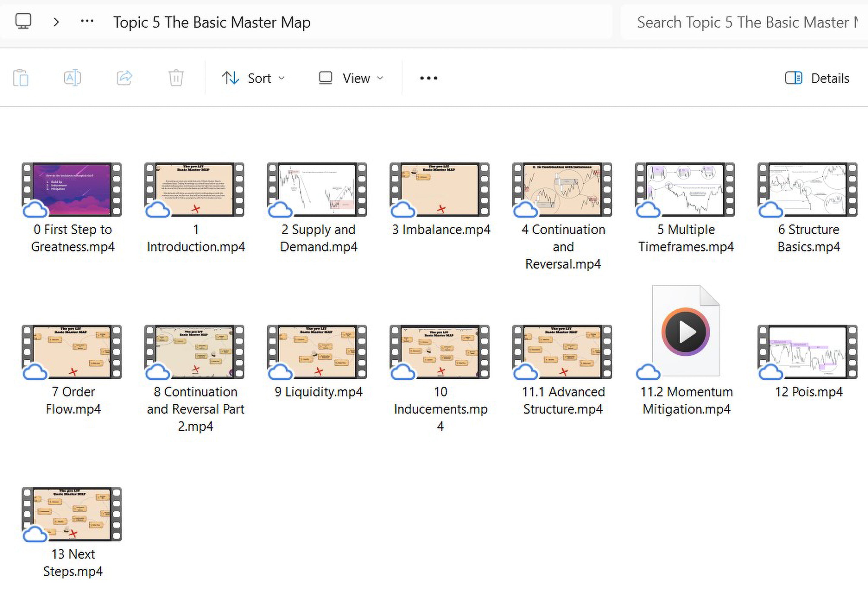Select the '7 Order Flow.mp4' thumbnail

click(x=72, y=352)
